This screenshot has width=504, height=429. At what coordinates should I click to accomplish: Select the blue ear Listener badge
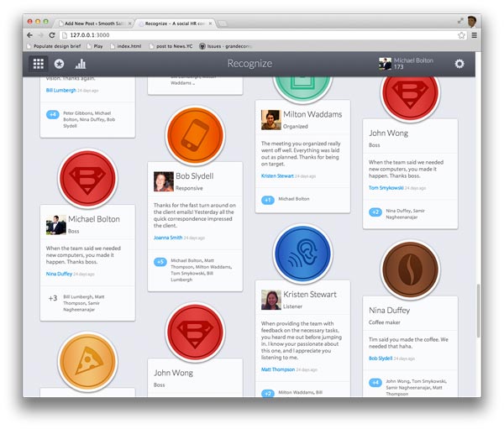pyautogui.click(x=302, y=254)
